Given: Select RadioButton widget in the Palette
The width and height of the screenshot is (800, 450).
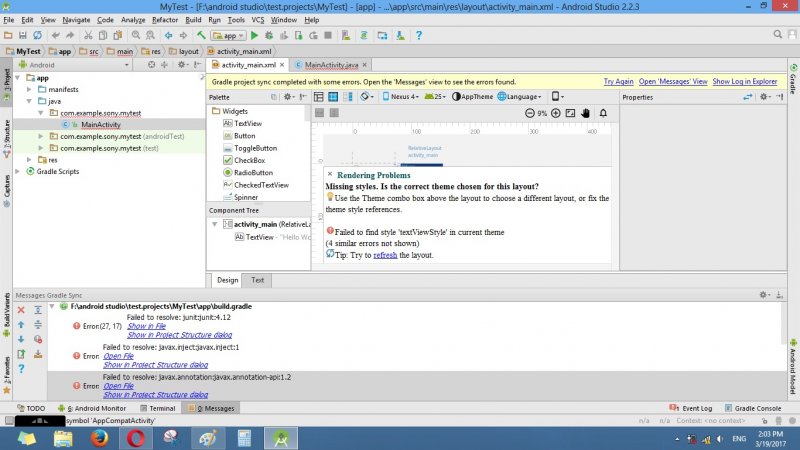Looking at the screenshot, I should [253, 172].
